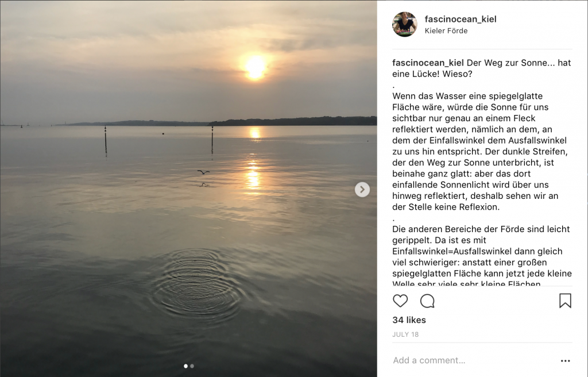Screen dimensions: 588x377
Task: Open the fascinocean_kiel username in the caption
Action: tap(428, 63)
